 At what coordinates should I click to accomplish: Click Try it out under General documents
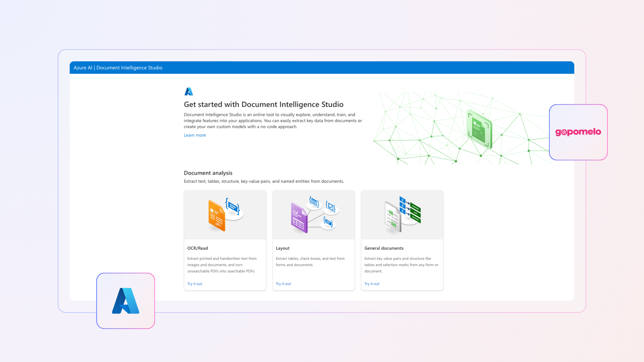coord(372,284)
